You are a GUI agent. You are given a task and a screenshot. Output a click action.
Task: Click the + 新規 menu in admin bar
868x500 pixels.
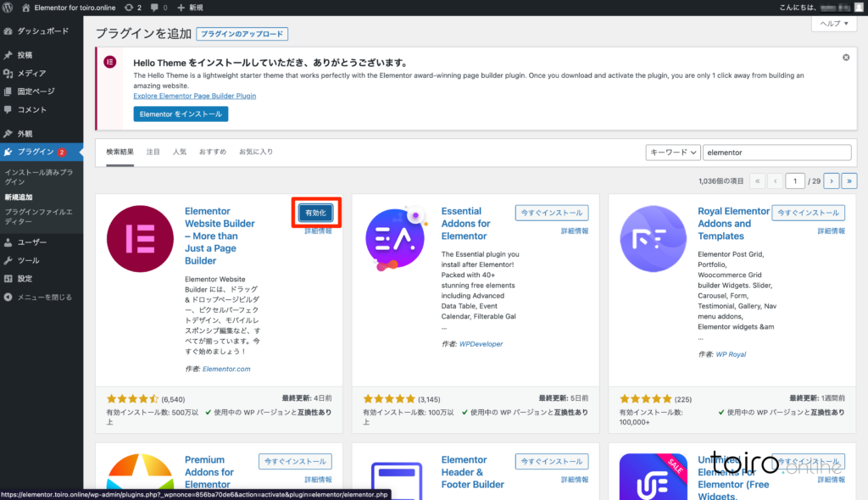190,7
